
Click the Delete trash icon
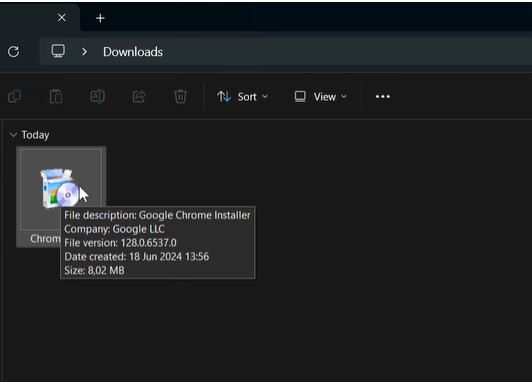click(180, 97)
